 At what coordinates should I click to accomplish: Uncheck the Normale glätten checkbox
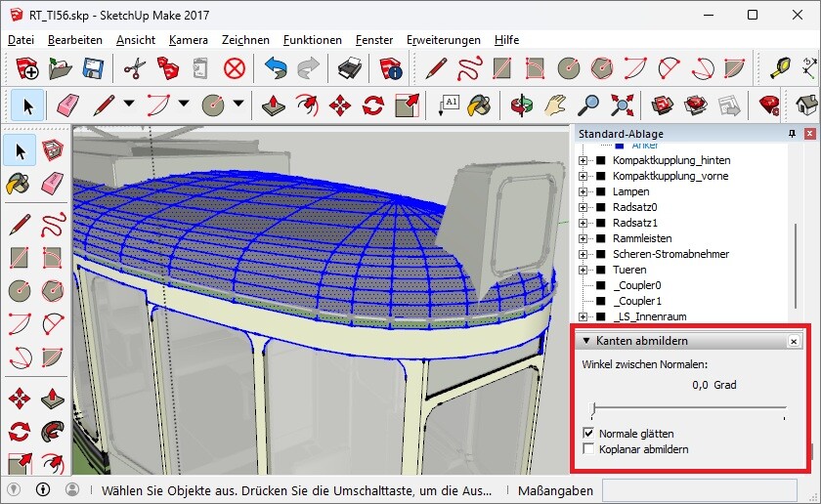[x=588, y=433]
